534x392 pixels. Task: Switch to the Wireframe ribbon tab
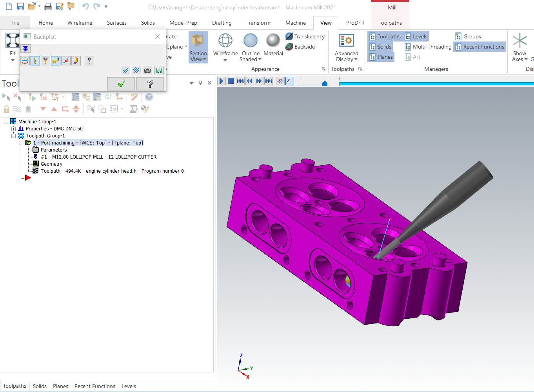(80, 23)
